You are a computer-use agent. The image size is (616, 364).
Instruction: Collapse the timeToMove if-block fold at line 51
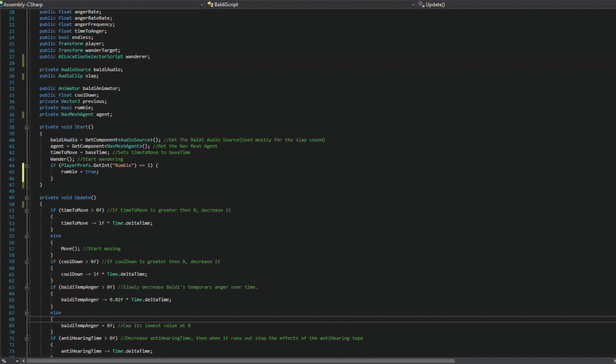27,210
